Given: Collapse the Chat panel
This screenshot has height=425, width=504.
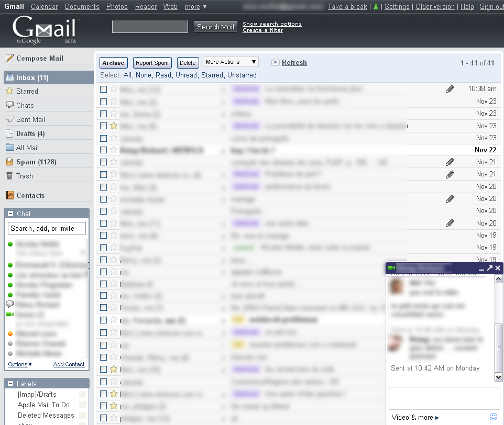Looking at the screenshot, I should 10,214.
